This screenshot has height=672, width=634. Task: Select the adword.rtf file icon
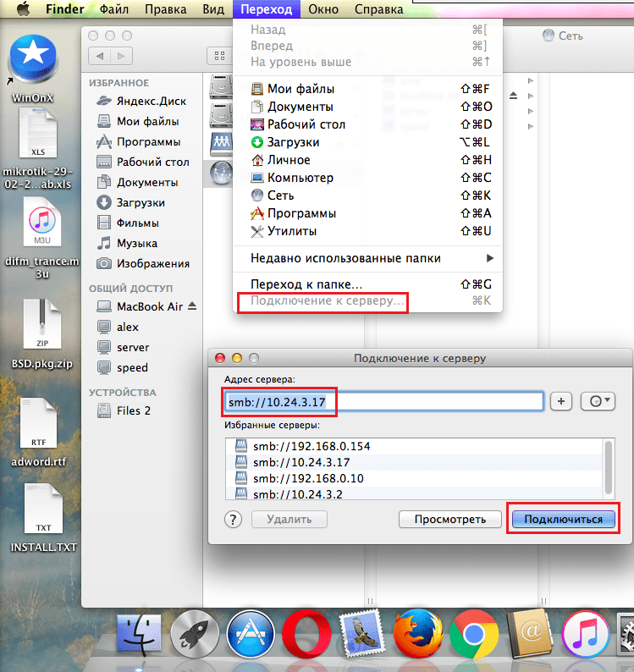point(39,423)
